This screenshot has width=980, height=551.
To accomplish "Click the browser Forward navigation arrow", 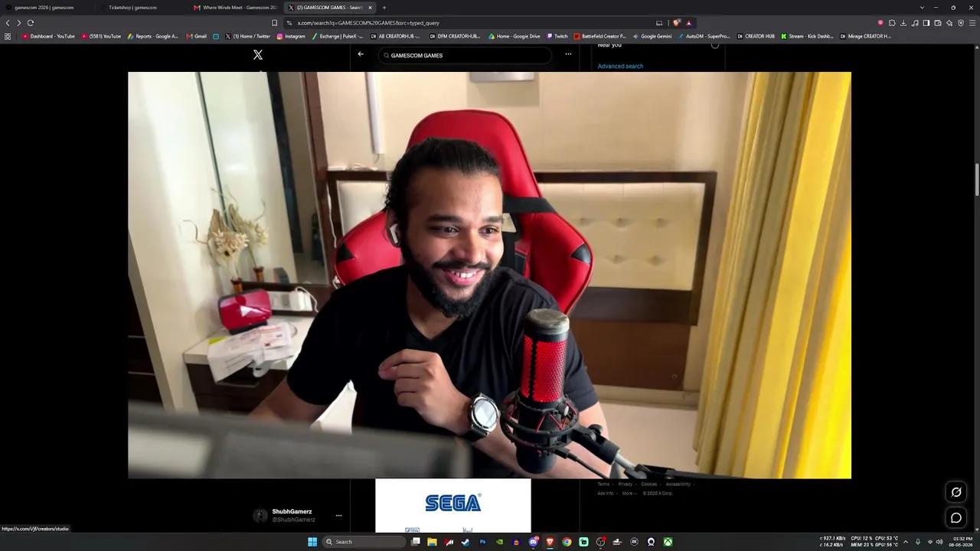I will [x=18, y=23].
